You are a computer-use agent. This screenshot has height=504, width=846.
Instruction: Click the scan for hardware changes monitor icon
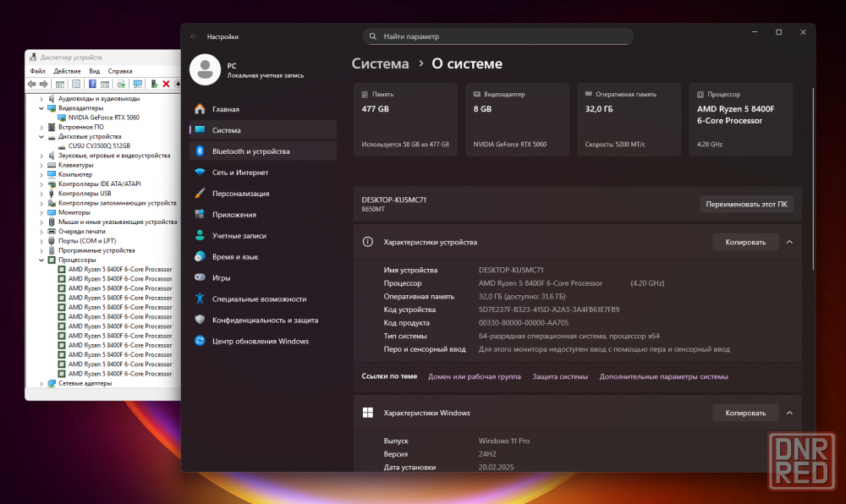coord(137,84)
